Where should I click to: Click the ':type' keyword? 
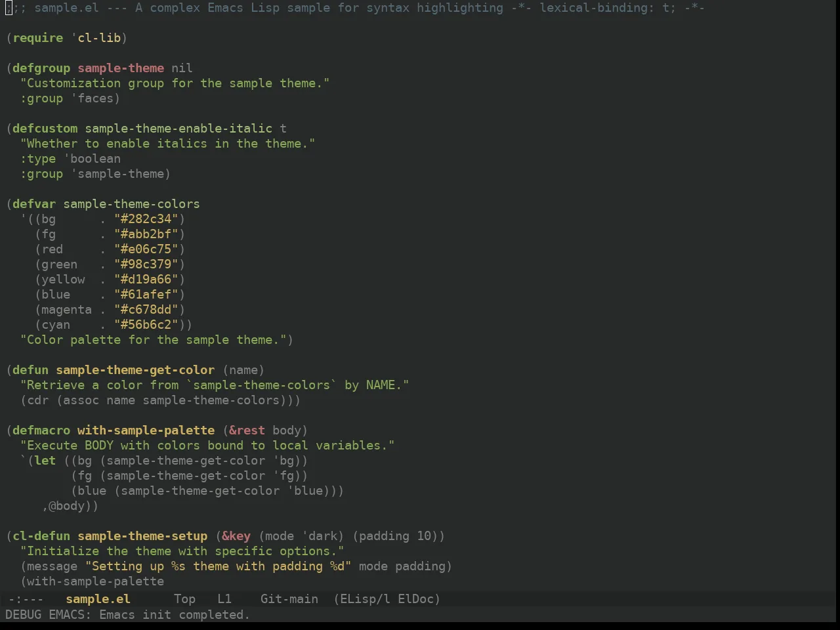38,158
